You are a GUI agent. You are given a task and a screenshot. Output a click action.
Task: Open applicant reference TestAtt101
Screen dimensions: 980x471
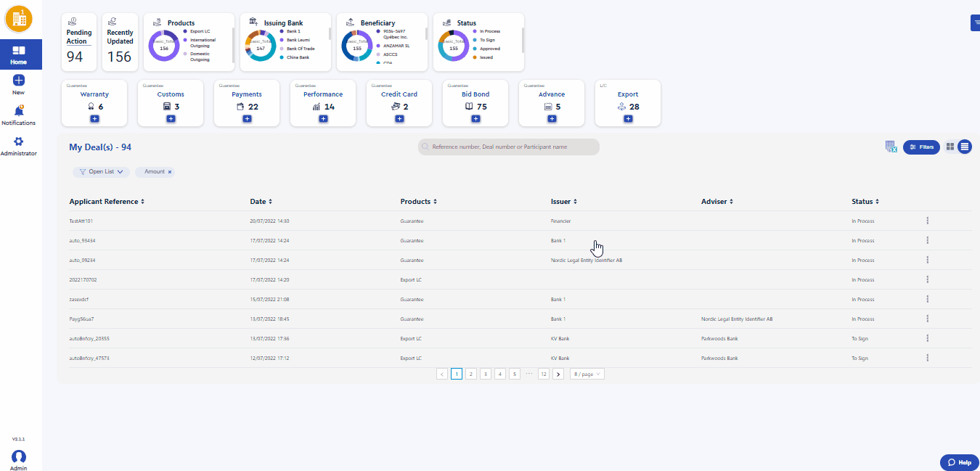click(x=81, y=221)
